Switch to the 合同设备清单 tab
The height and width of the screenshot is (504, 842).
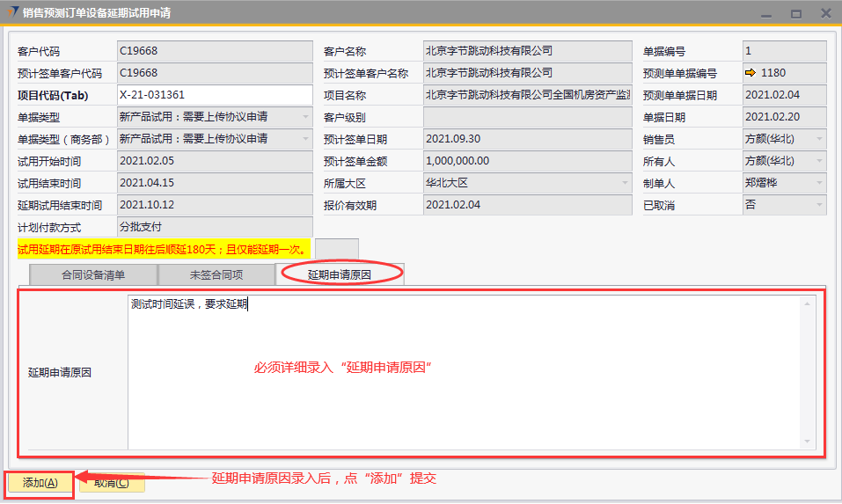point(93,274)
